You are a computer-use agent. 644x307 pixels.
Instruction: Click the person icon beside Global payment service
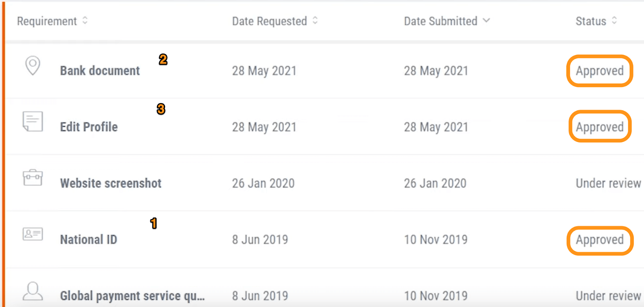click(x=33, y=291)
